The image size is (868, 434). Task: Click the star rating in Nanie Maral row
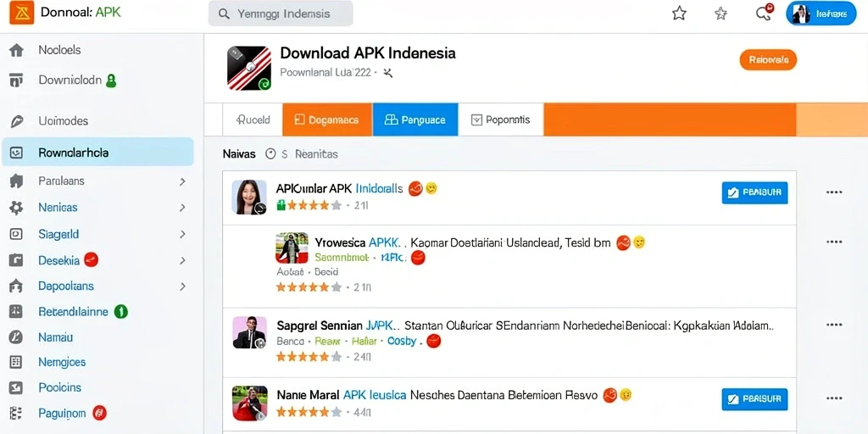click(x=309, y=412)
